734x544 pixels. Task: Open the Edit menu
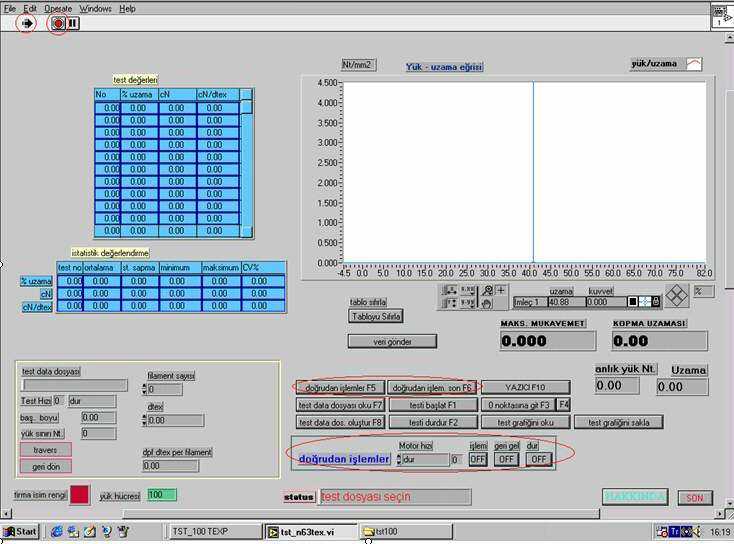30,8
